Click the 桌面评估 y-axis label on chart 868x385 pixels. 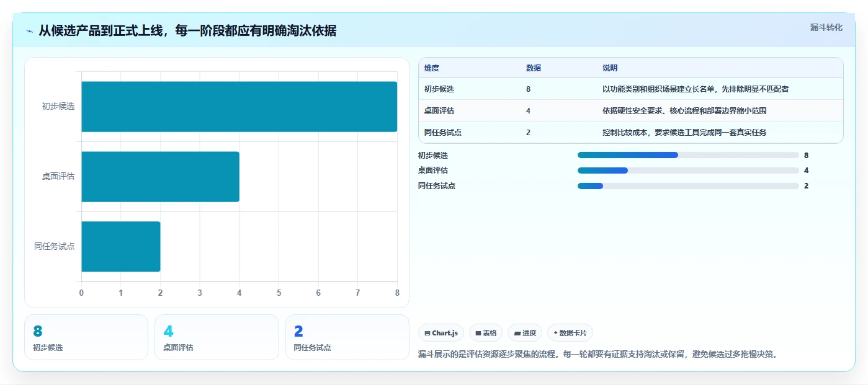pyautogui.click(x=58, y=177)
